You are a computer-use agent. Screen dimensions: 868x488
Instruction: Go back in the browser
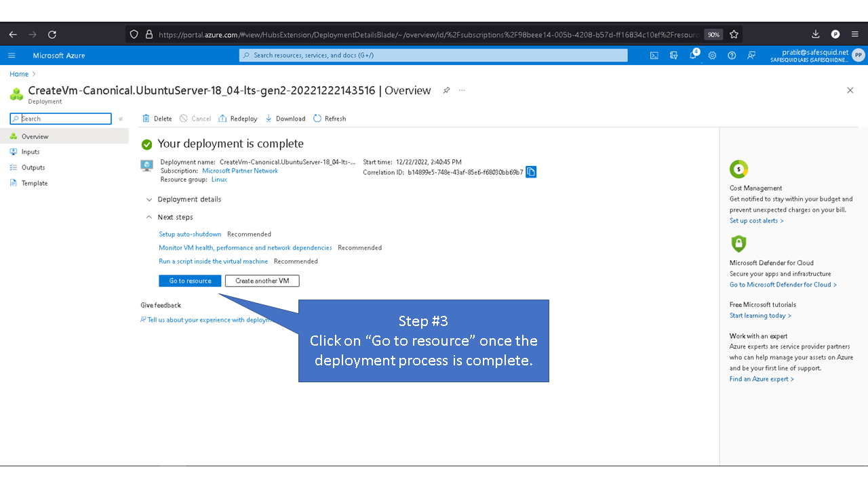tap(13, 35)
